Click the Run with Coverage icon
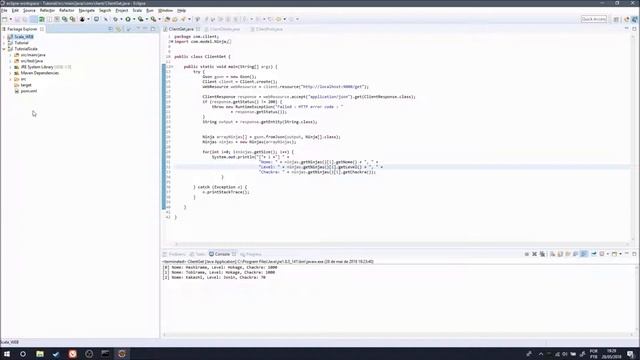 (x=140, y=19)
